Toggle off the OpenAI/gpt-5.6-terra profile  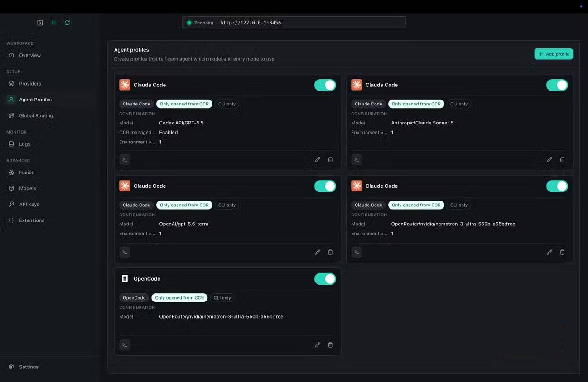[325, 186]
